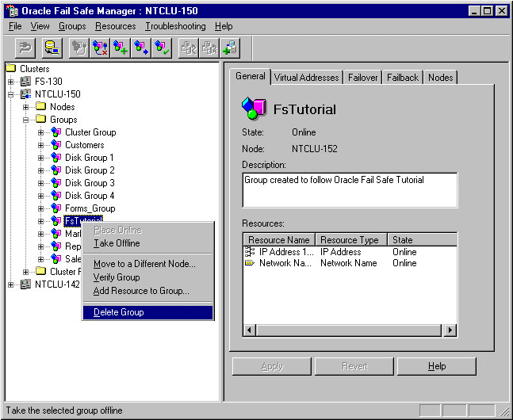The height and width of the screenshot is (420, 513).
Task: Expand the FsTutorial group entry
Action: coord(41,221)
